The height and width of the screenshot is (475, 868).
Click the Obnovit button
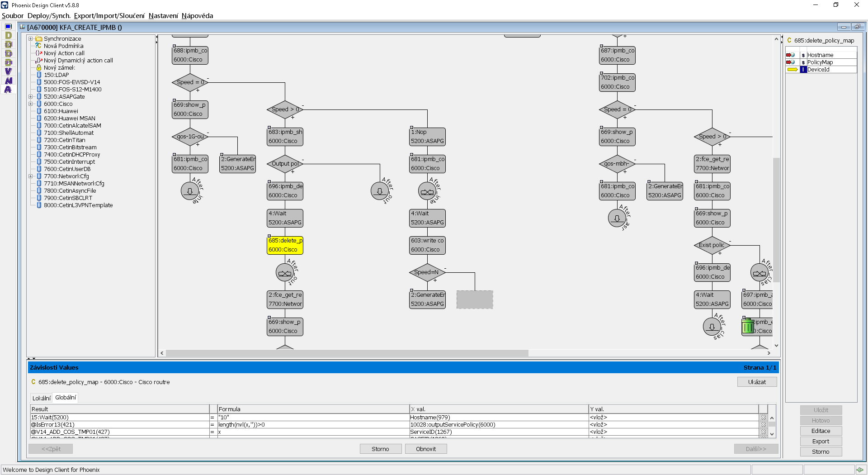click(x=426, y=449)
